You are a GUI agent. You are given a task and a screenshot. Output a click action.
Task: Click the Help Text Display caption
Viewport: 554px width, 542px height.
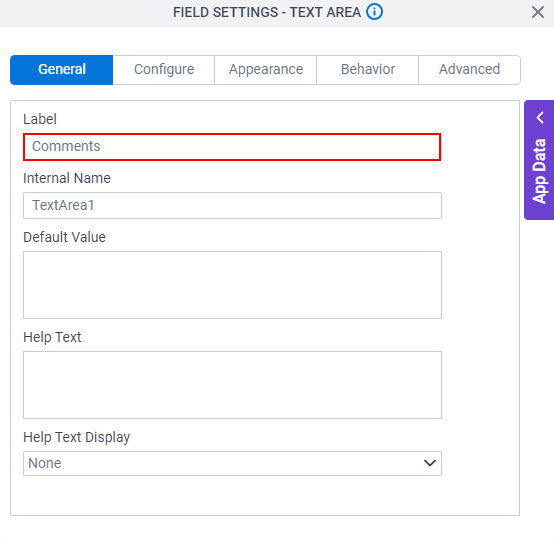point(77,437)
